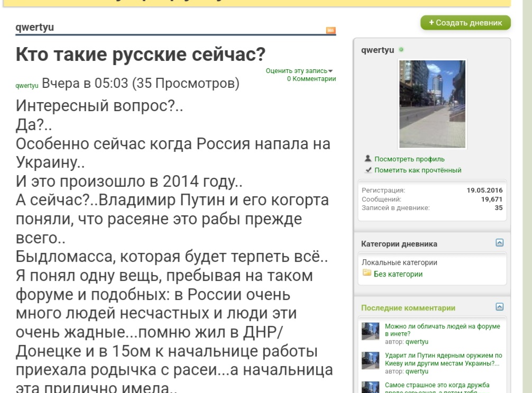The height and width of the screenshot is (393, 532).
Task: Click Посмотреть профиль link
Action: click(x=409, y=159)
